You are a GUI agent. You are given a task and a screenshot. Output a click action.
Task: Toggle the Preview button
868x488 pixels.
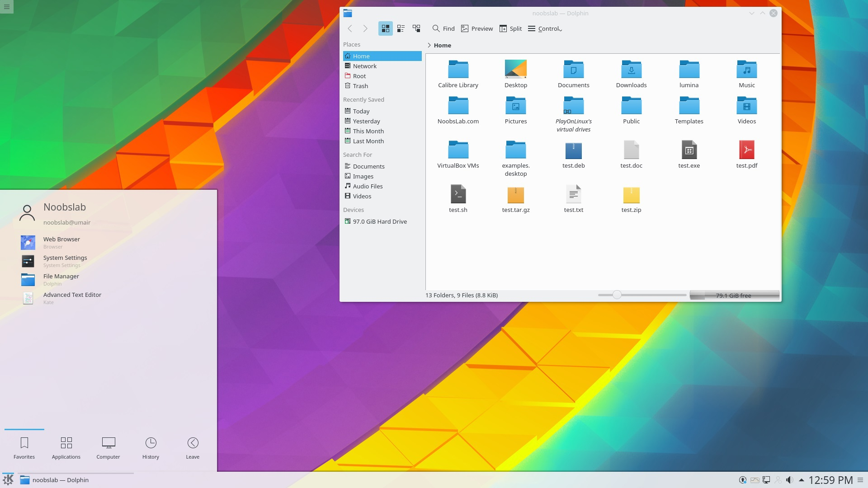click(x=477, y=28)
